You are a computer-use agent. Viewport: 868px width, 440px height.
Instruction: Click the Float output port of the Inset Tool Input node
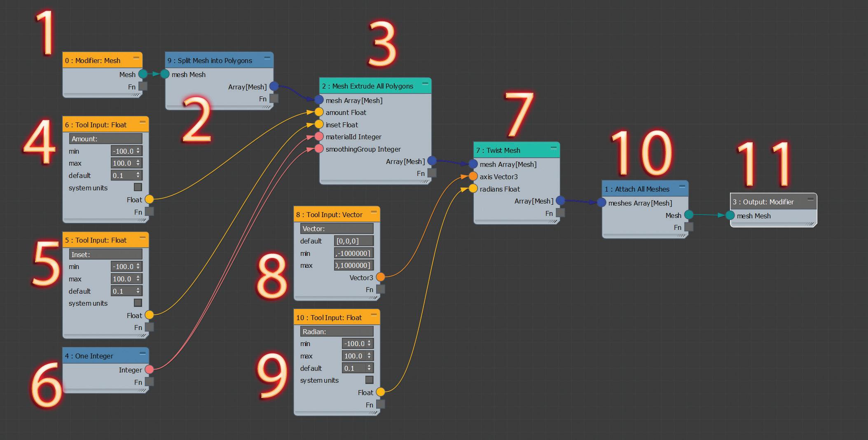point(149,315)
